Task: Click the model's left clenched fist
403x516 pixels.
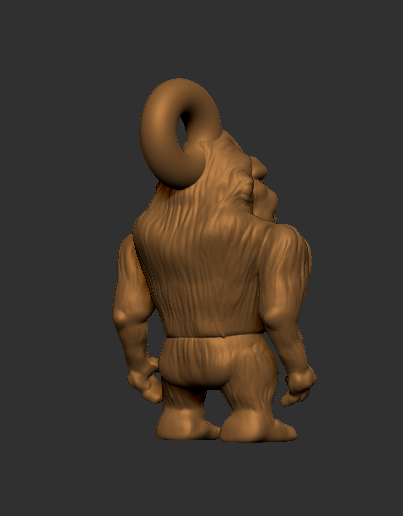Action: (x=144, y=381)
